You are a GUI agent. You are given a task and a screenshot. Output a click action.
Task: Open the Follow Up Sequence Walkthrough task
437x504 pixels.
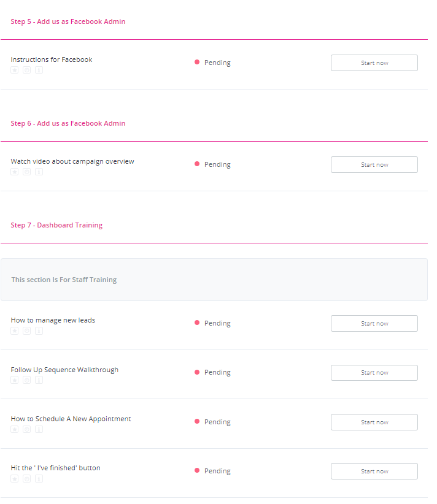(64, 369)
